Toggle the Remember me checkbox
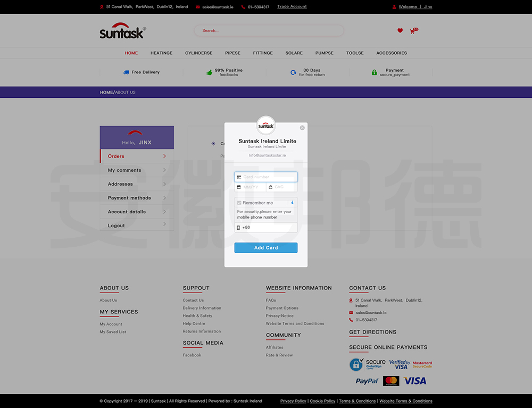Screen dimensions: 532x408 coord(239,203)
